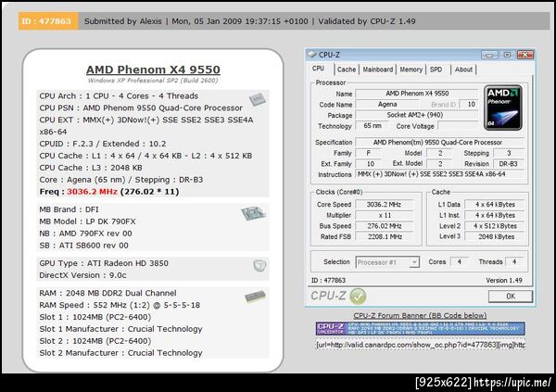Open the AMD Phenom X4 9550 title link
Screen dimensions: 556x392
pos(153,70)
